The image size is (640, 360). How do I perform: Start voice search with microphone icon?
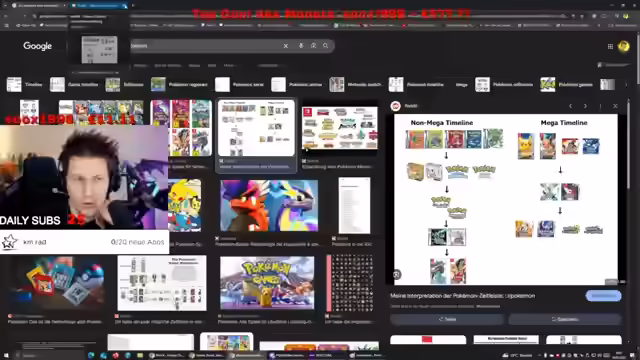point(301,46)
